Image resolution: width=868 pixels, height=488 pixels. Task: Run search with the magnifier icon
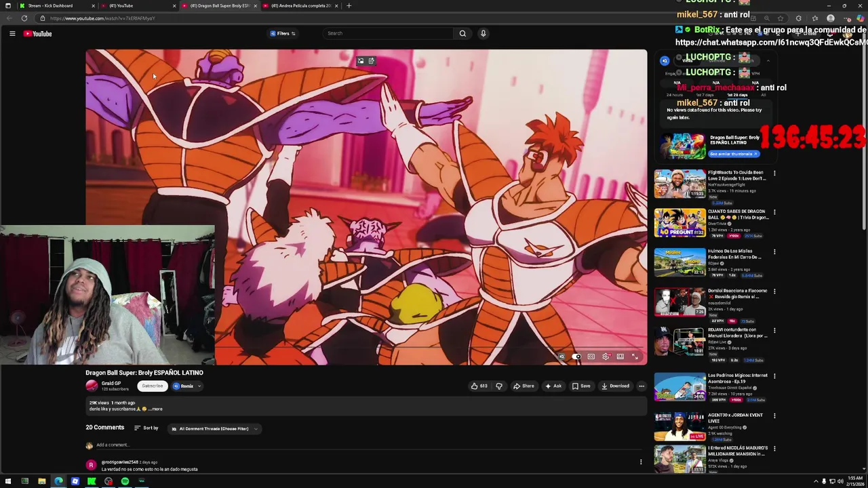click(462, 33)
